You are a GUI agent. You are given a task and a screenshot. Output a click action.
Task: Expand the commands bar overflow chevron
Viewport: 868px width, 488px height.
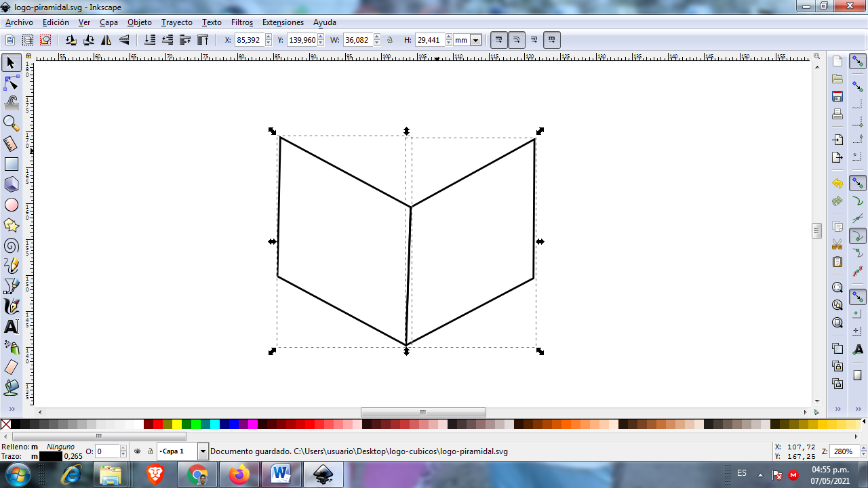(x=838, y=409)
